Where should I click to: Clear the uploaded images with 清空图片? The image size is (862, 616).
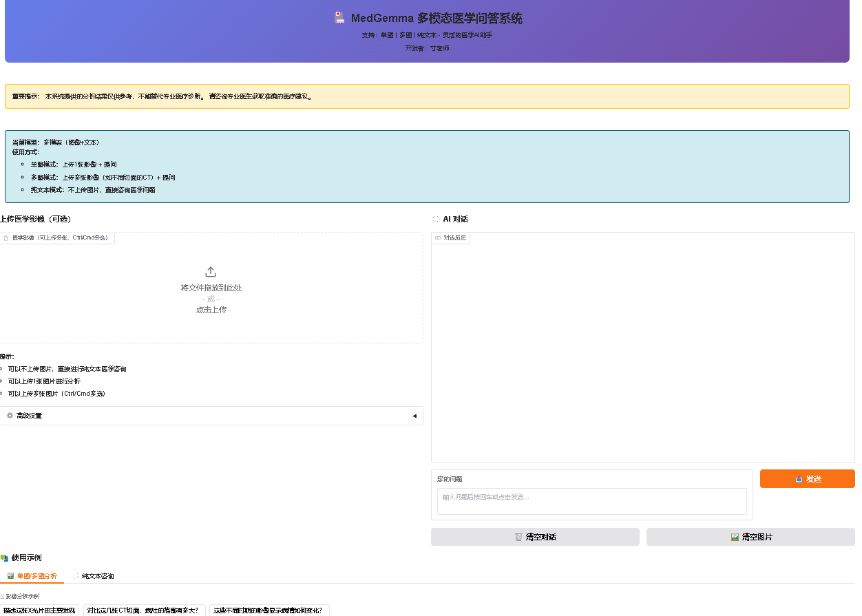[750, 537]
